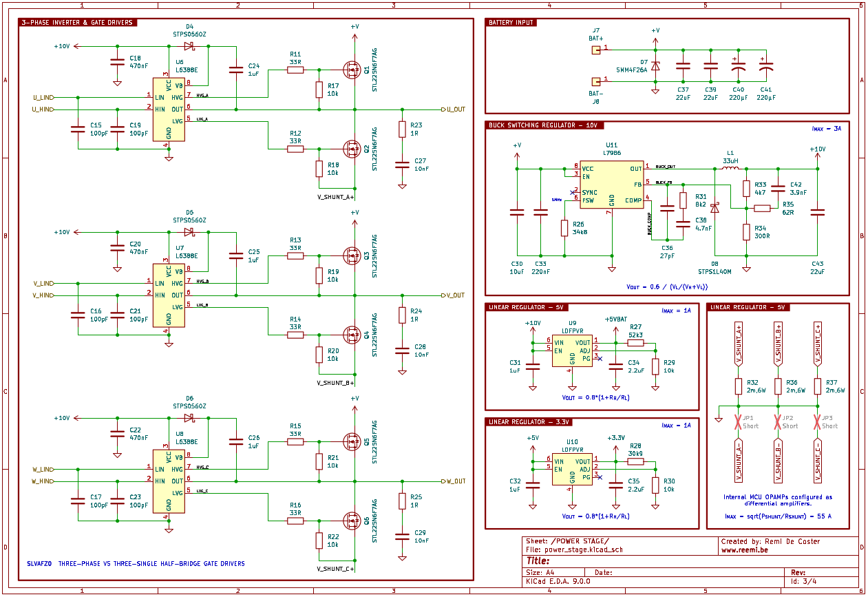Click the Q3 MOSFET symbol
Screen dimensions: 868x597
(x=352, y=255)
